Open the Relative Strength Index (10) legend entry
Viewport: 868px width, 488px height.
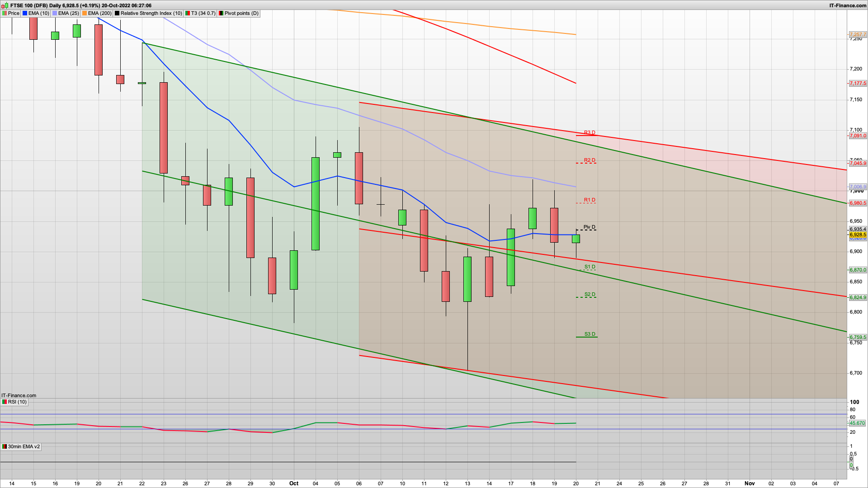(x=148, y=13)
